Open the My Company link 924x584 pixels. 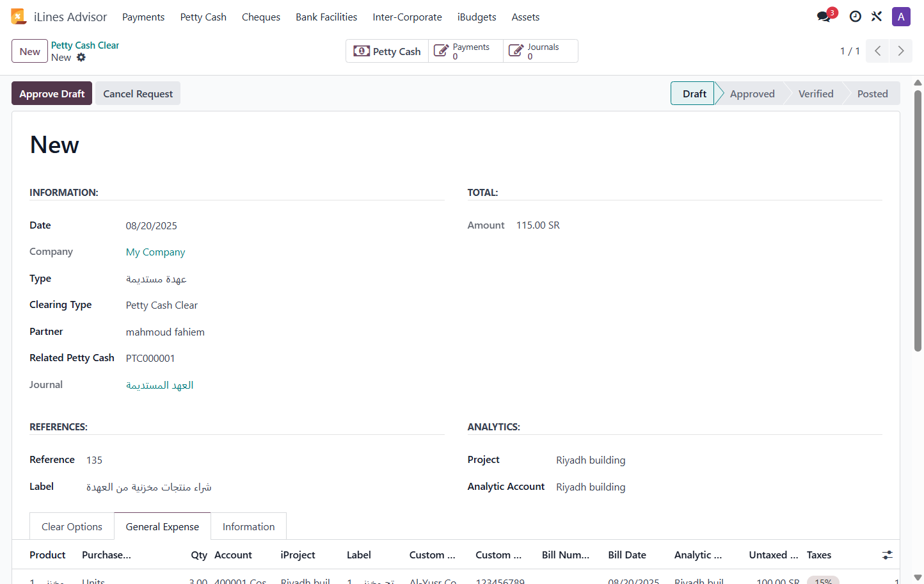(155, 252)
